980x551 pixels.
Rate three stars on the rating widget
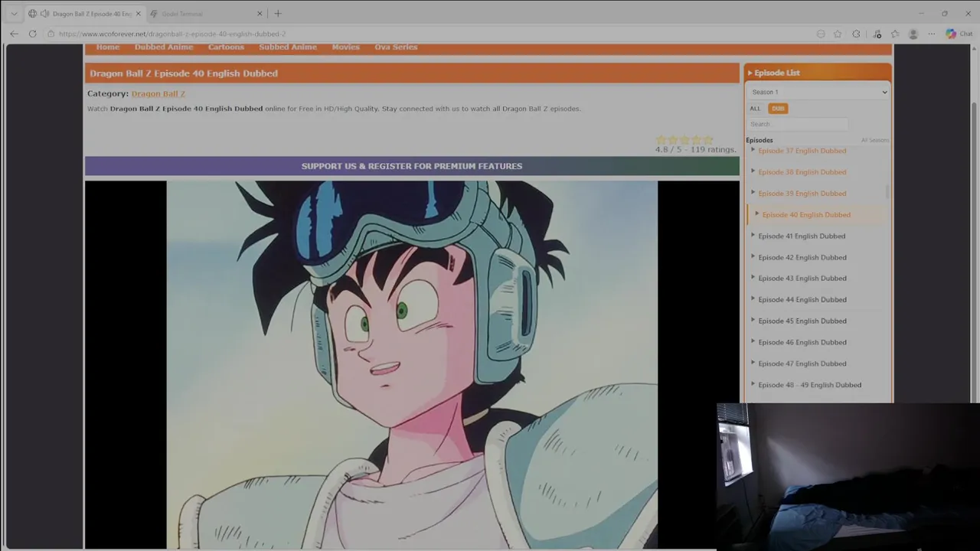[684, 139]
